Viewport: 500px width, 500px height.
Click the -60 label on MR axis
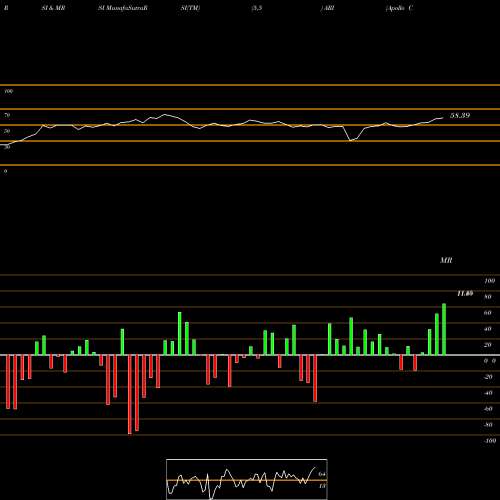488,409
